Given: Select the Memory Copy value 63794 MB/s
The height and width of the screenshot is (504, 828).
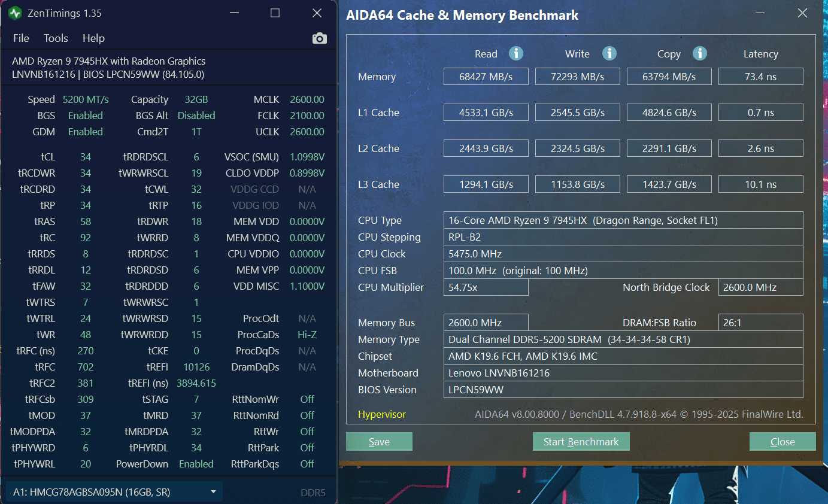Looking at the screenshot, I should 669,77.
